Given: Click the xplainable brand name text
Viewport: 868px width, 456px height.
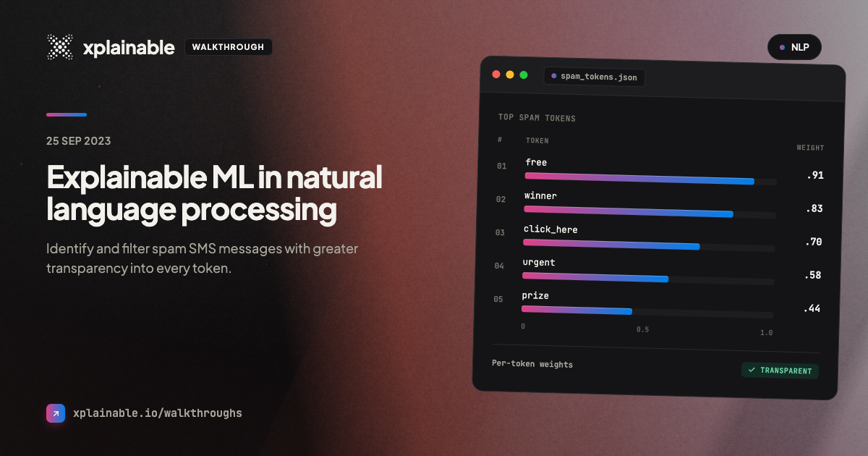Looking at the screenshot, I should click(x=129, y=48).
